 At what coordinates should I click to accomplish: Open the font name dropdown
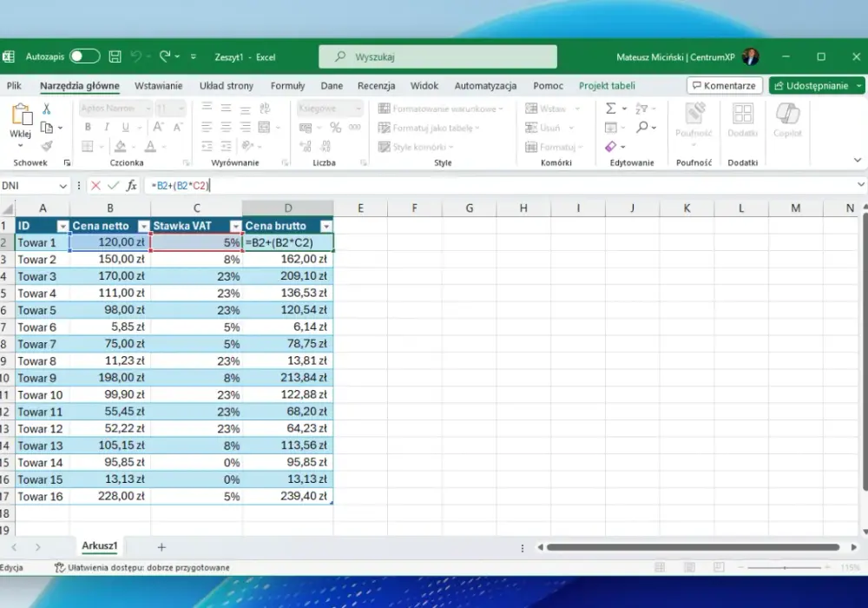[x=148, y=109]
